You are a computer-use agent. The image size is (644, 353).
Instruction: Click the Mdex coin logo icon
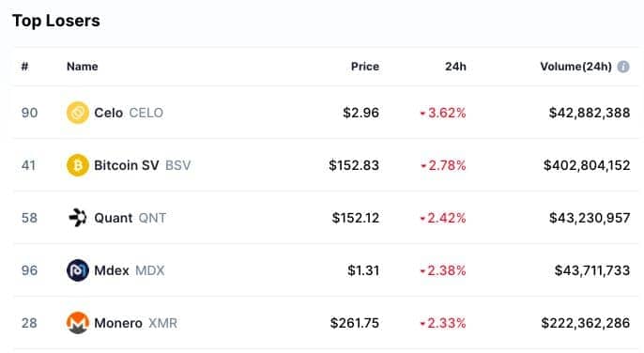pos(78,270)
